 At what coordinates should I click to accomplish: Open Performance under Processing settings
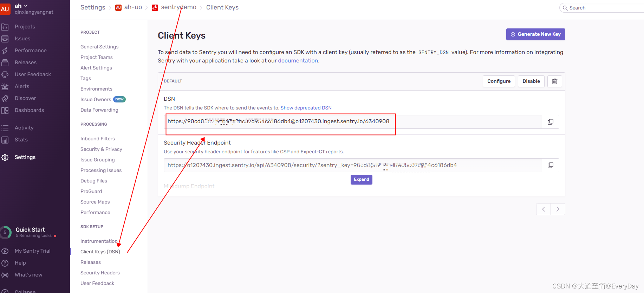point(95,212)
